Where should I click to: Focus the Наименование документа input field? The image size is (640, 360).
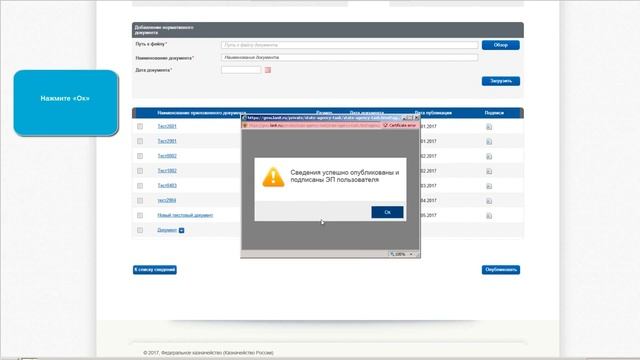(349, 58)
